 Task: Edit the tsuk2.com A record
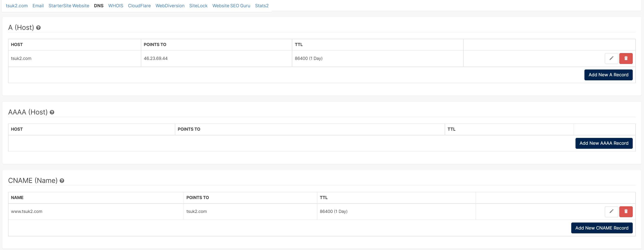(x=611, y=58)
